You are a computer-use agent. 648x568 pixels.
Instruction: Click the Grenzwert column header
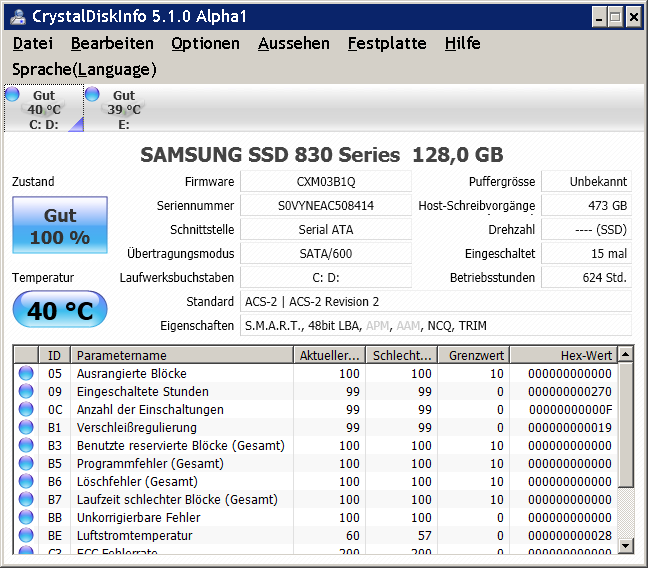pos(474,355)
